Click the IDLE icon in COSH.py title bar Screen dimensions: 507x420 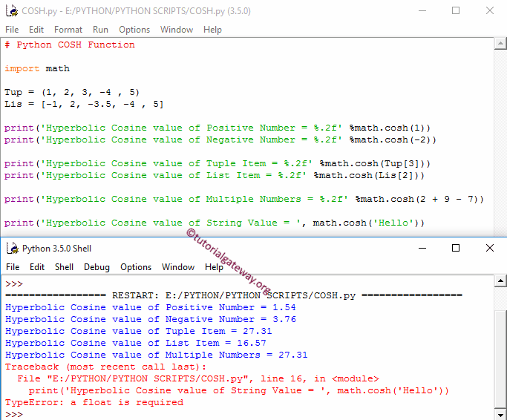(12, 10)
